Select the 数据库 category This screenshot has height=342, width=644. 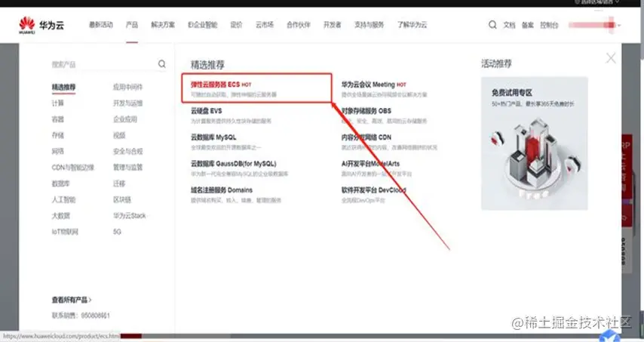(61, 183)
